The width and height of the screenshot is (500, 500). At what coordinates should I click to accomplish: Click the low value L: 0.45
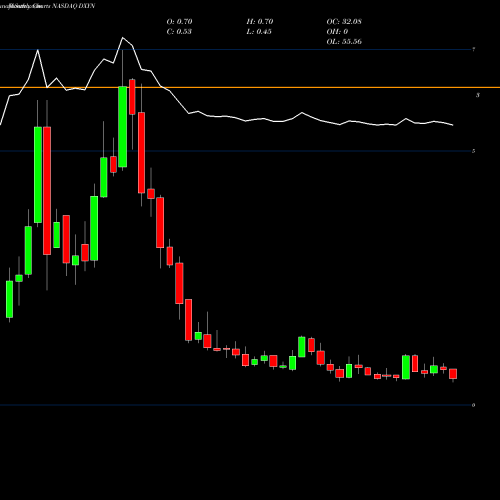tap(259, 32)
